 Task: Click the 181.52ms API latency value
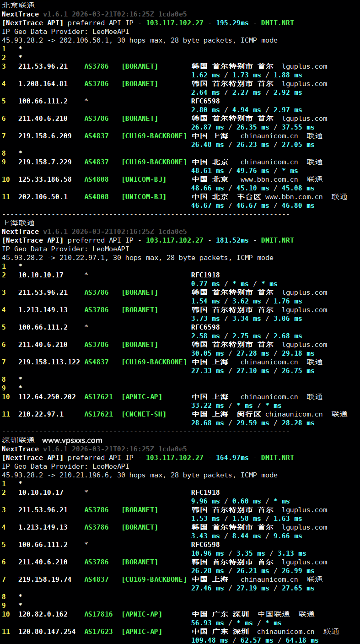click(x=232, y=240)
